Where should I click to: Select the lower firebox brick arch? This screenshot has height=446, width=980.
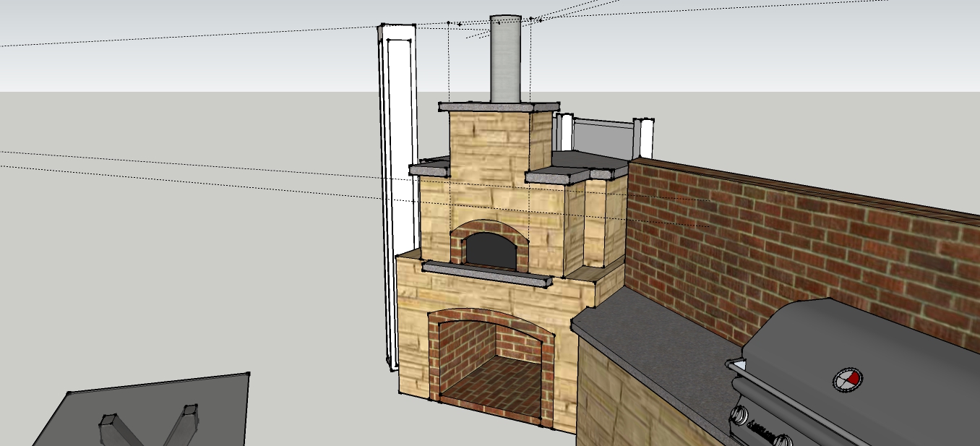click(491, 318)
